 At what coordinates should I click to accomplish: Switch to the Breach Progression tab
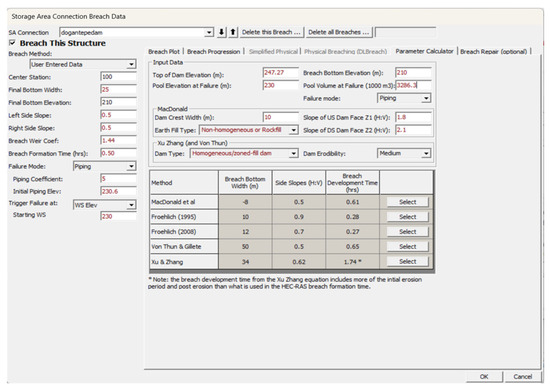(x=214, y=52)
